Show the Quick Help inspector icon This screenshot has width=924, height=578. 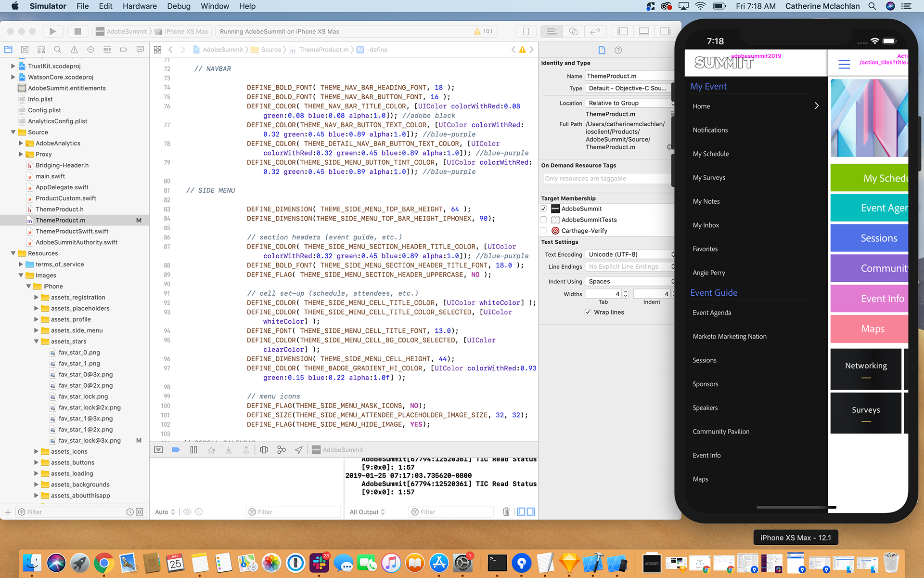point(618,50)
